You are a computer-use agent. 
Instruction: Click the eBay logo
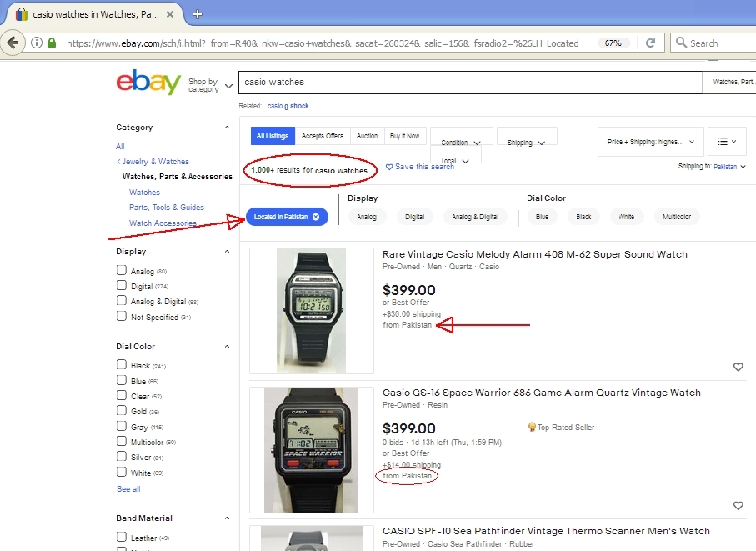point(148,82)
